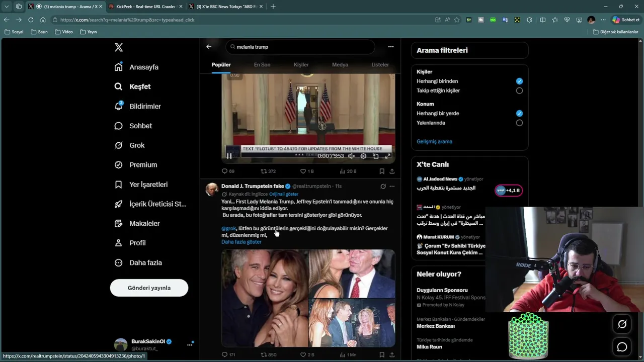Select Yakınlarında radio option
This screenshot has height=362, width=644.
(519, 123)
